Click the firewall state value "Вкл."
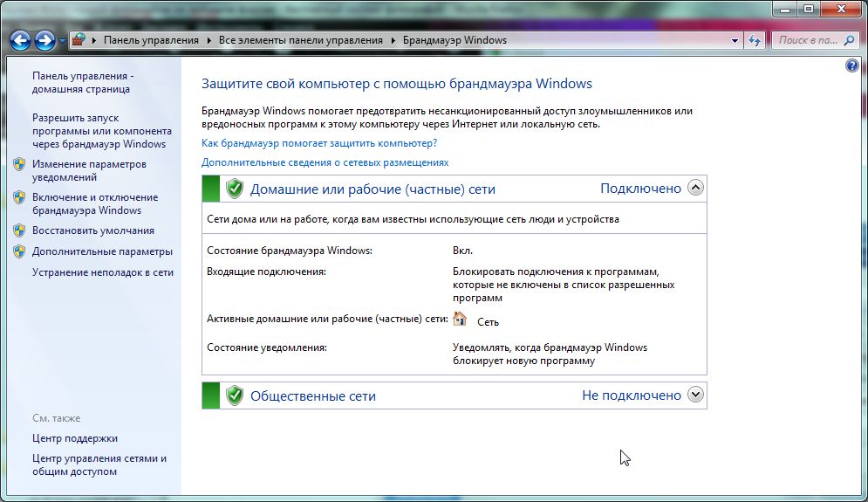 (462, 251)
